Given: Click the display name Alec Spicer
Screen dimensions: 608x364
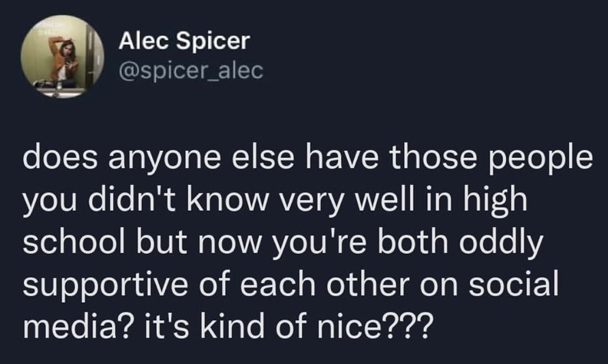Looking at the screenshot, I should [x=185, y=40].
